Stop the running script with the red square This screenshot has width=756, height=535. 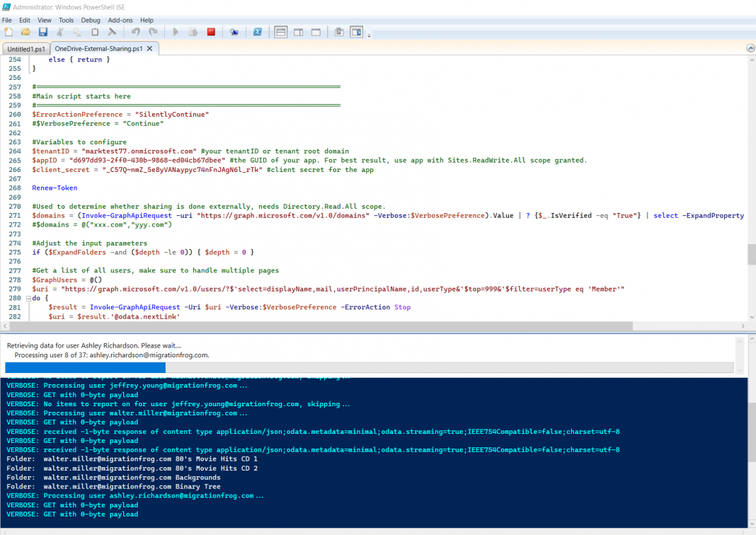(211, 32)
